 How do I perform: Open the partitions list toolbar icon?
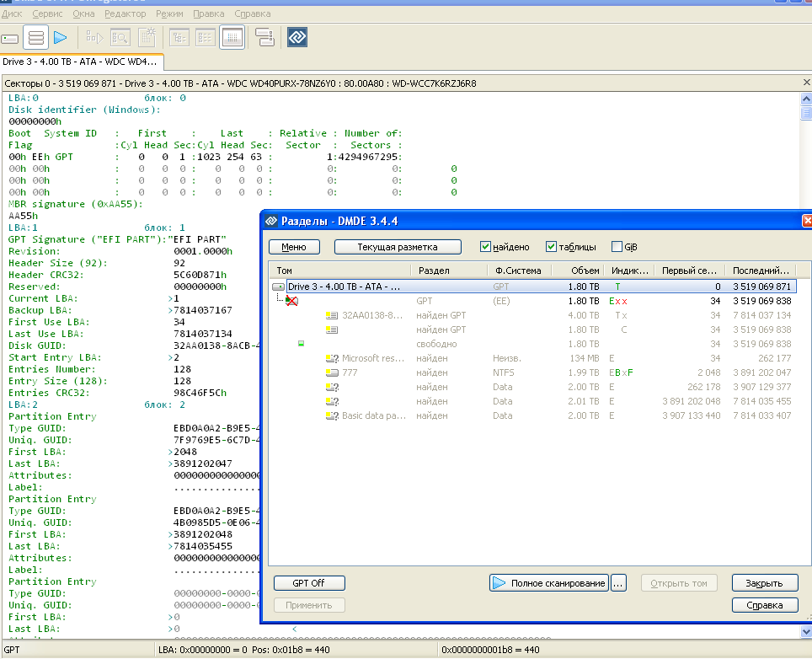[x=35, y=38]
